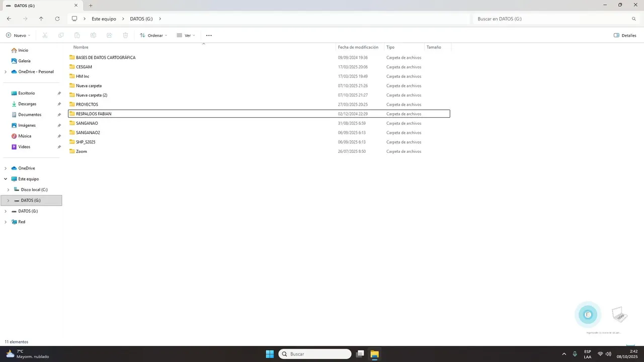Sort by the Tamaño column header
The width and height of the screenshot is (644, 362).
point(434,47)
